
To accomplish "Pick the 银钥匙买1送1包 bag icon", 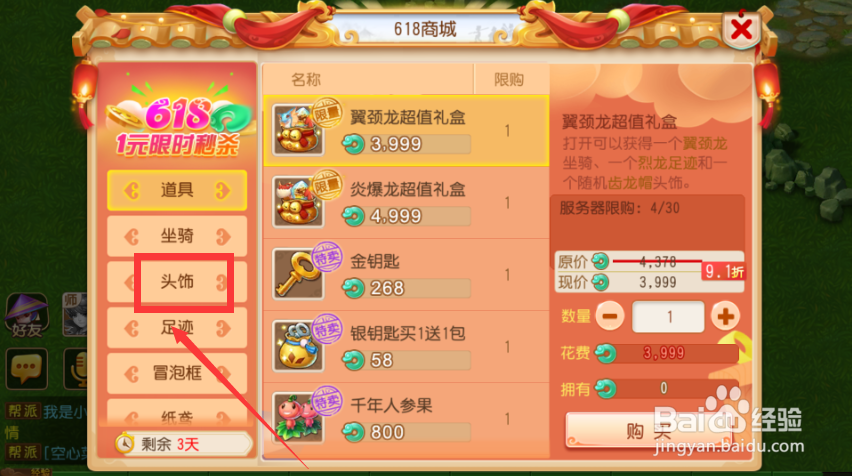I will click(x=298, y=346).
